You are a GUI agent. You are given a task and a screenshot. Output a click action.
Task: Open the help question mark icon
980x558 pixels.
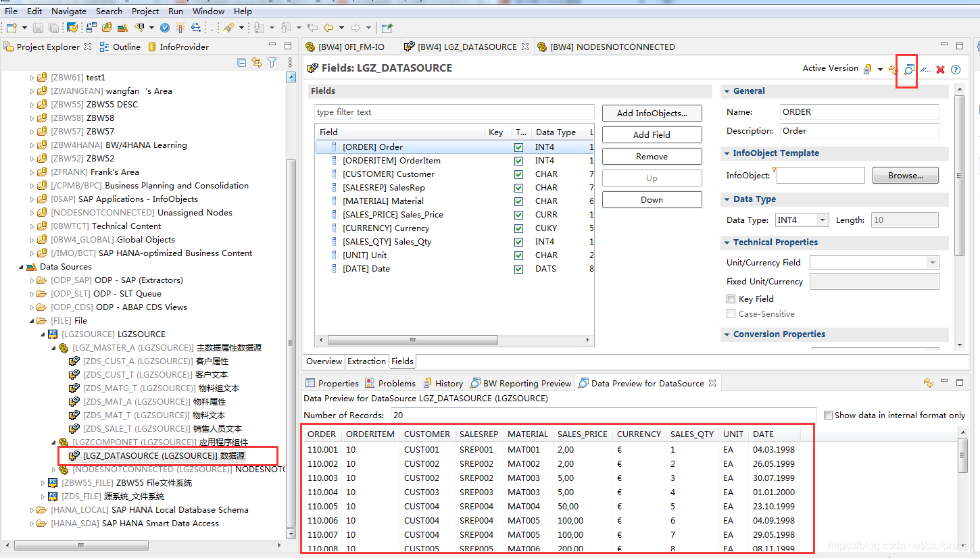[956, 70]
